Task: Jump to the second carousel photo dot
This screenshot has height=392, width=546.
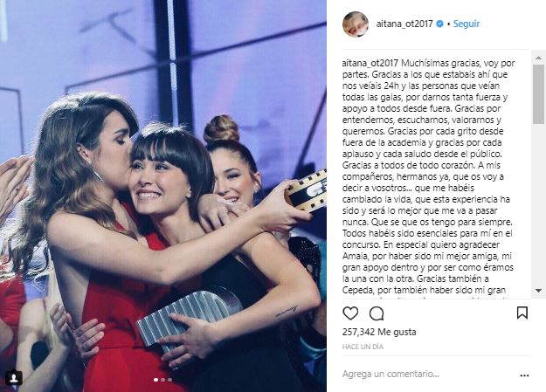Action: tap(162, 380)
